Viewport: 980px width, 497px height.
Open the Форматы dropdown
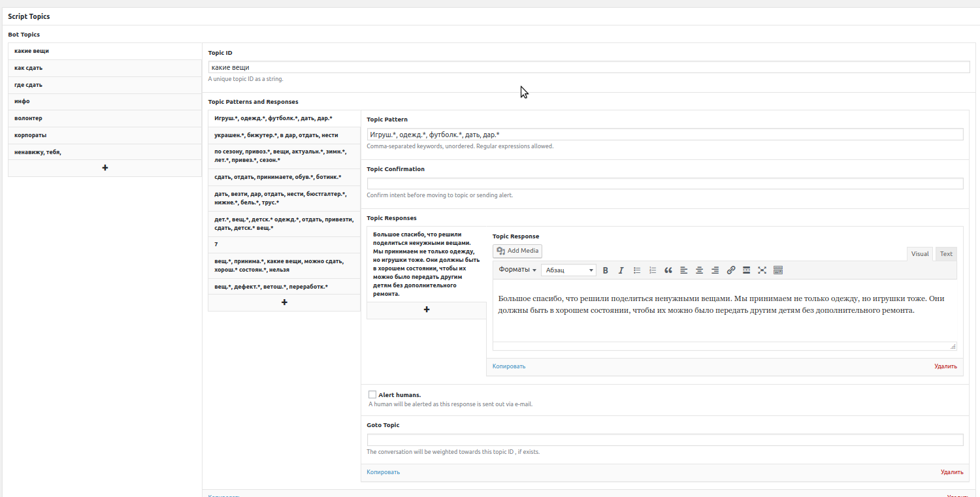coord(517,270)
